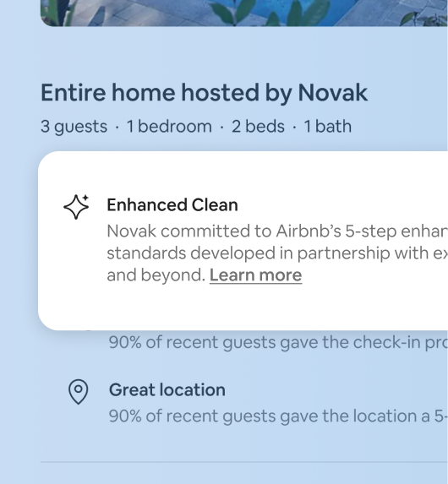Open the Learn more link
The width and height of the screenshot is (448, 484).
click(255, 275)
